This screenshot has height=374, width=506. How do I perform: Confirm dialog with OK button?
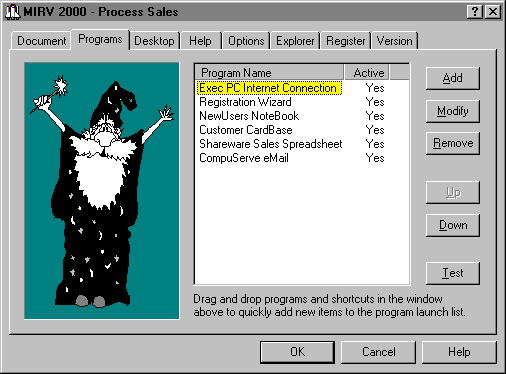297,352
